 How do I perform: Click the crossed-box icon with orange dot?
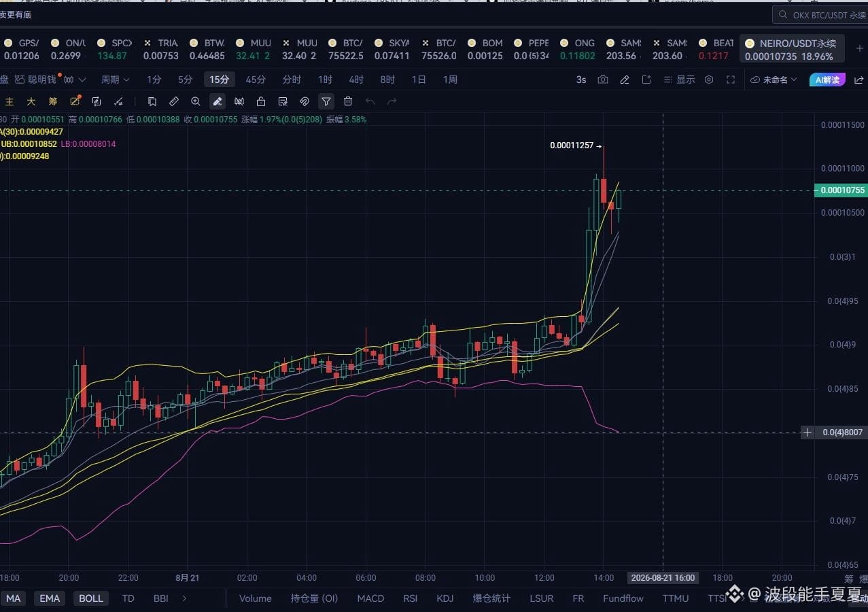(x=75, y=101)
